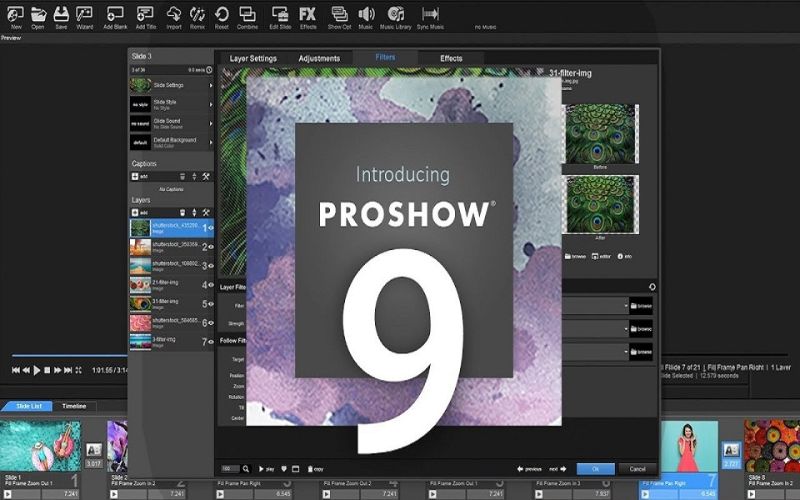Hide layer 3 using eye icon
This screenshot has width=800, height=500.
pos(210,266)
